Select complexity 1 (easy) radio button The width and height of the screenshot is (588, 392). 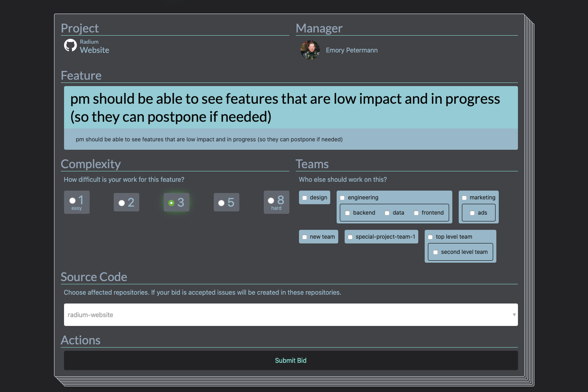click(x=72, y=201)
